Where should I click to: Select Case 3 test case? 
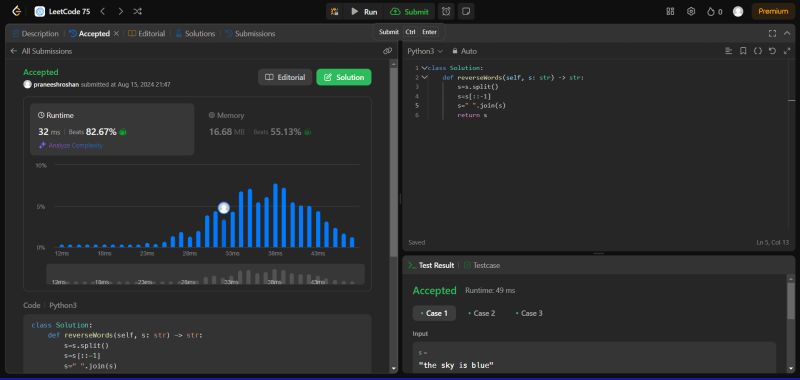click(x=529, y=313)
